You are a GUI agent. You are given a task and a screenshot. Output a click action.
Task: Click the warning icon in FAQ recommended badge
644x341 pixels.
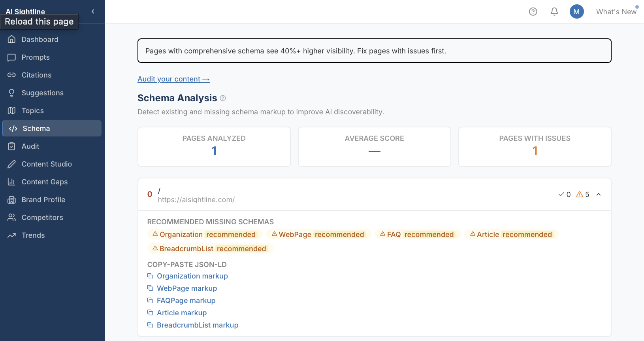(382, 234)
